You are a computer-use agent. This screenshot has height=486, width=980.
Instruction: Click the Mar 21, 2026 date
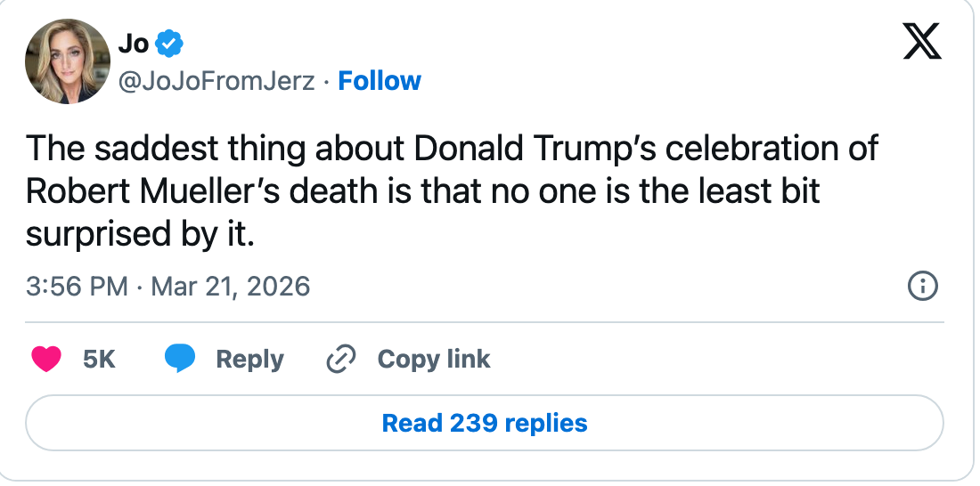(x=231, y=287)
